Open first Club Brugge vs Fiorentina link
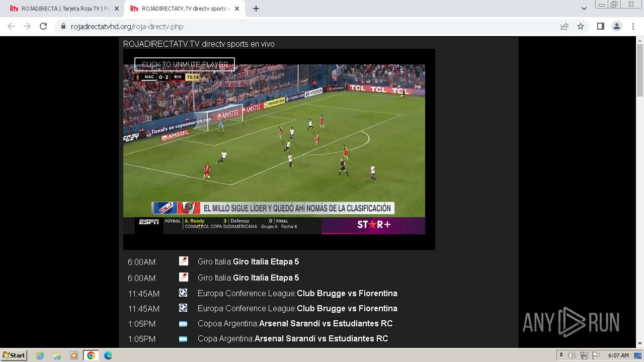 click(297, 294)
